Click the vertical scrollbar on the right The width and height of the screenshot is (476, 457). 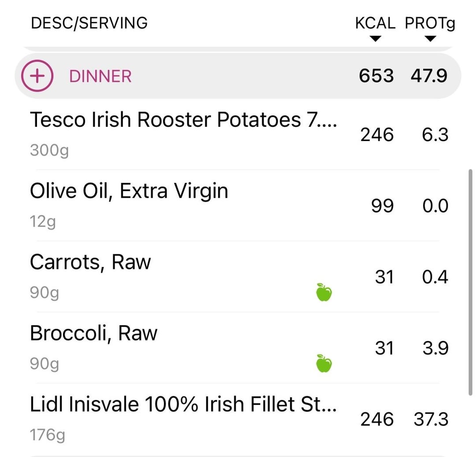(x=471, y=282)
